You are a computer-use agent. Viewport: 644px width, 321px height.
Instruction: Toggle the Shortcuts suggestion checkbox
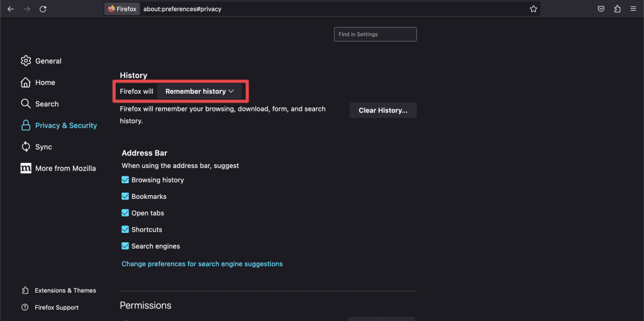pyautogui.click(x=125, y=230)
